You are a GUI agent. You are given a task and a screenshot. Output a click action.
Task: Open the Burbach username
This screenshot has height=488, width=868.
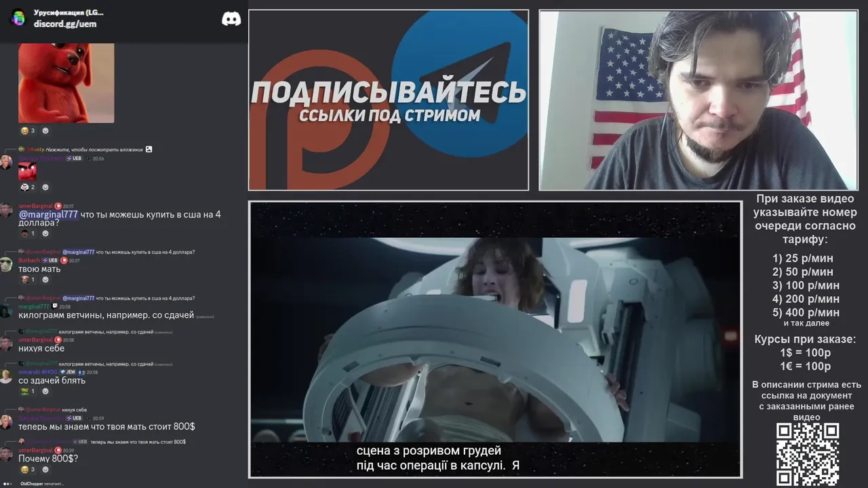(29, 260)
